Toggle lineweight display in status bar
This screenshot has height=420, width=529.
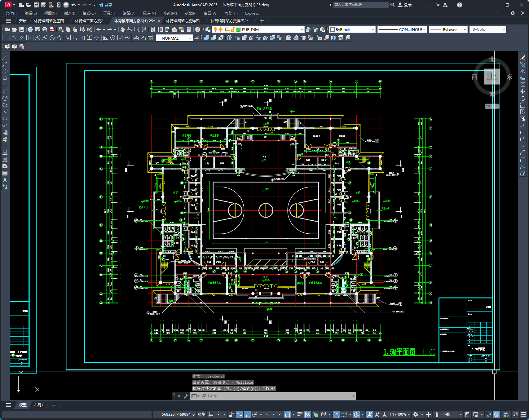click(x=300, y=414)
